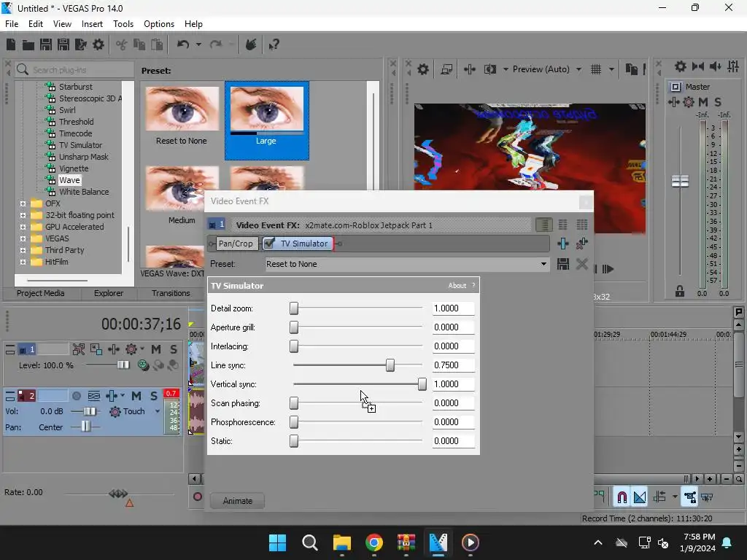Mute the Master bus with M
Image resolution: width=747 pixels, height=560 pixels.
(703, 102)
